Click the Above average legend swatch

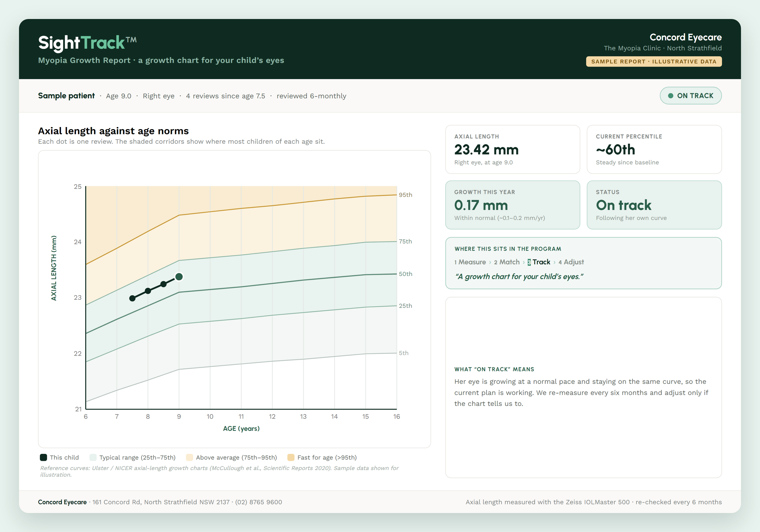pyautogui.click(x=190, y=458)
